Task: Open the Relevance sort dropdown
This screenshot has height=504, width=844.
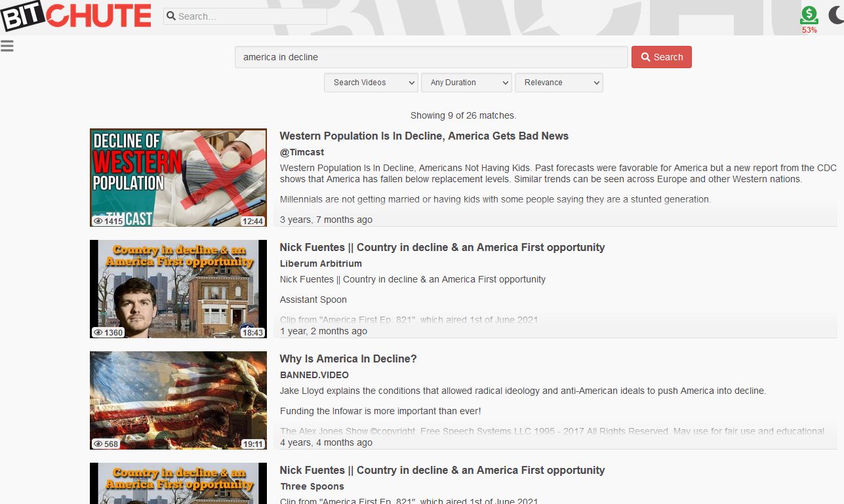Action: (559, 83)
